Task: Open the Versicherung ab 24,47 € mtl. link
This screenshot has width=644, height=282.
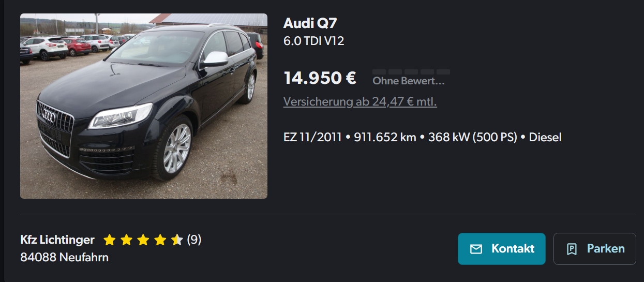Action: point(360,101)
